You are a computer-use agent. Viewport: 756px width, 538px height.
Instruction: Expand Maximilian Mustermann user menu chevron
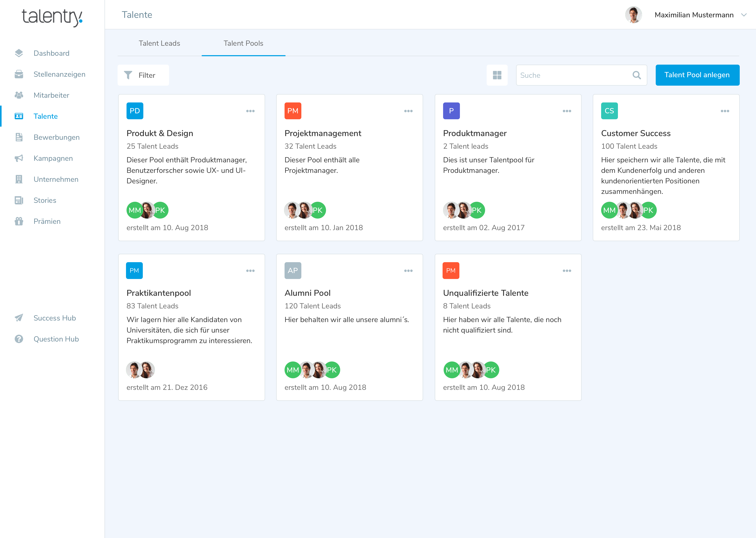coord(744,15)
